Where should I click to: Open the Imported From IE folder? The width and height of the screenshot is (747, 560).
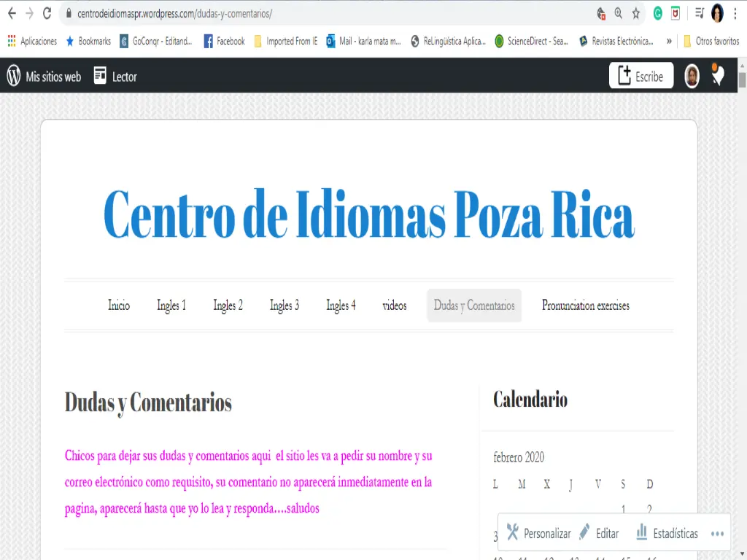tap(286, 41)
